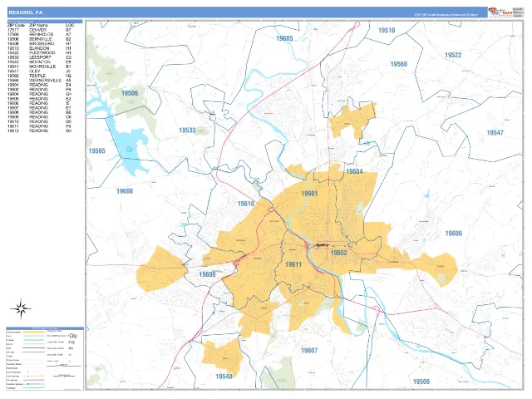Click the BIRDSBORO row in the ZIP index
Viewport: 532px width, 399px height.
tap(39, 44)
